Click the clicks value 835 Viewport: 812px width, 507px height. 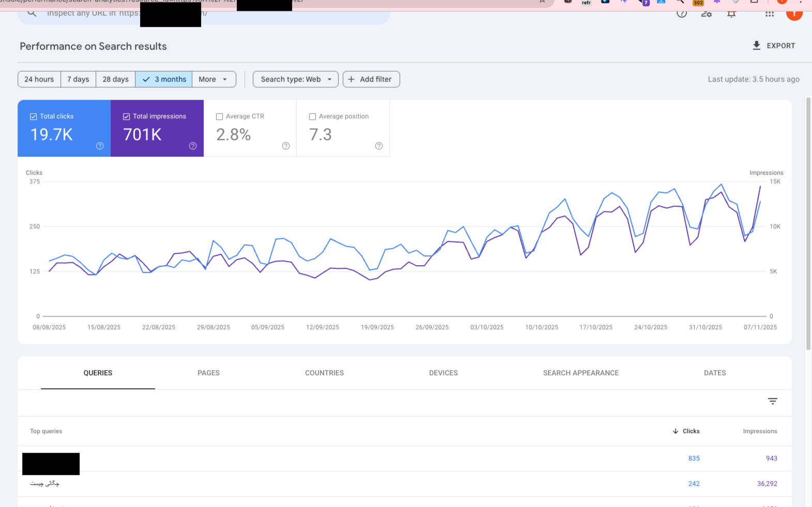(694, 458)
